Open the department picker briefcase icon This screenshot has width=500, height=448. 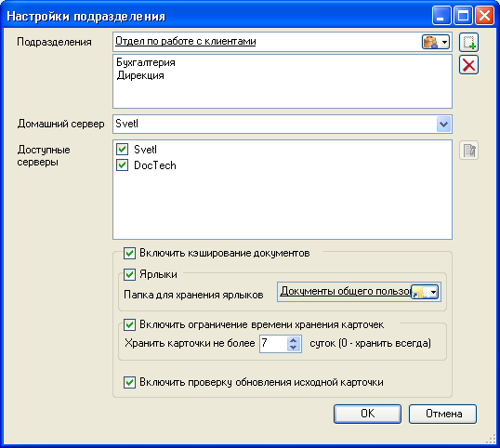436,42
